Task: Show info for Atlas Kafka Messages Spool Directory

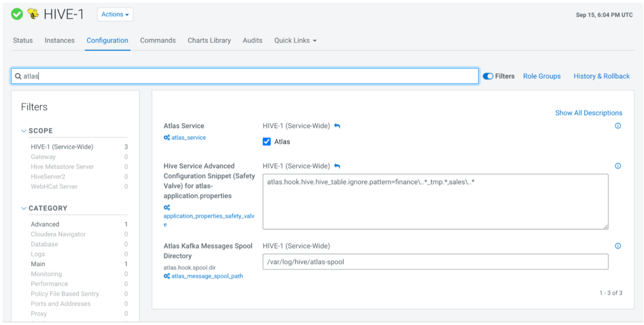Action: tap(618, 246)
